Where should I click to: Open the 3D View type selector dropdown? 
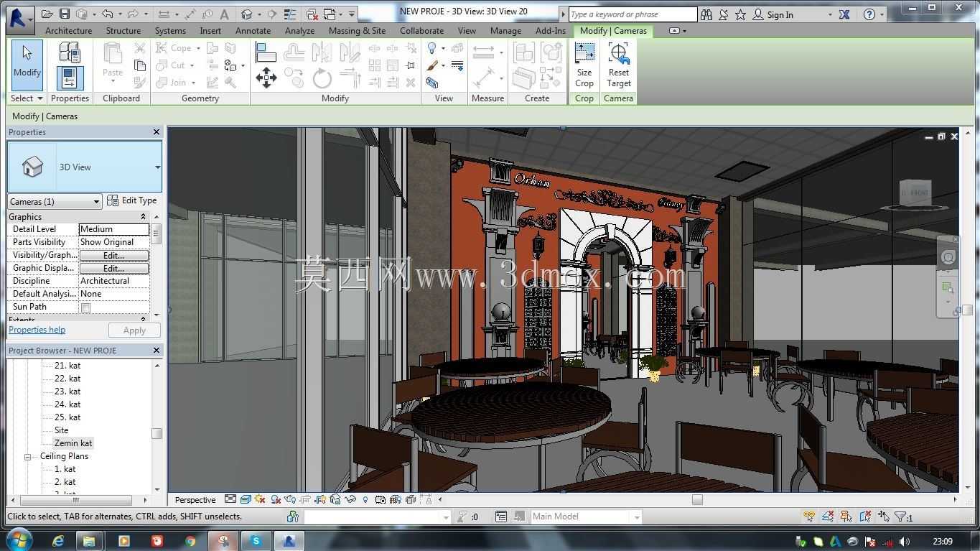[x=157, y=167]
